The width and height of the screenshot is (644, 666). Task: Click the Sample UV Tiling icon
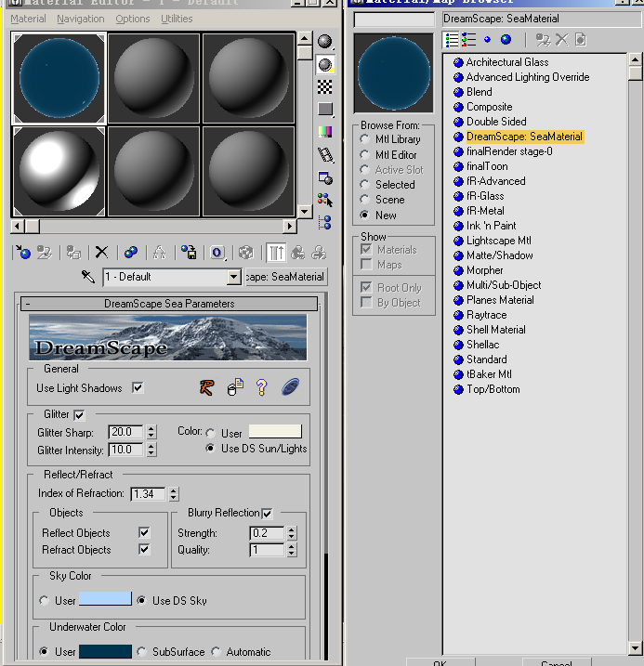325,110
